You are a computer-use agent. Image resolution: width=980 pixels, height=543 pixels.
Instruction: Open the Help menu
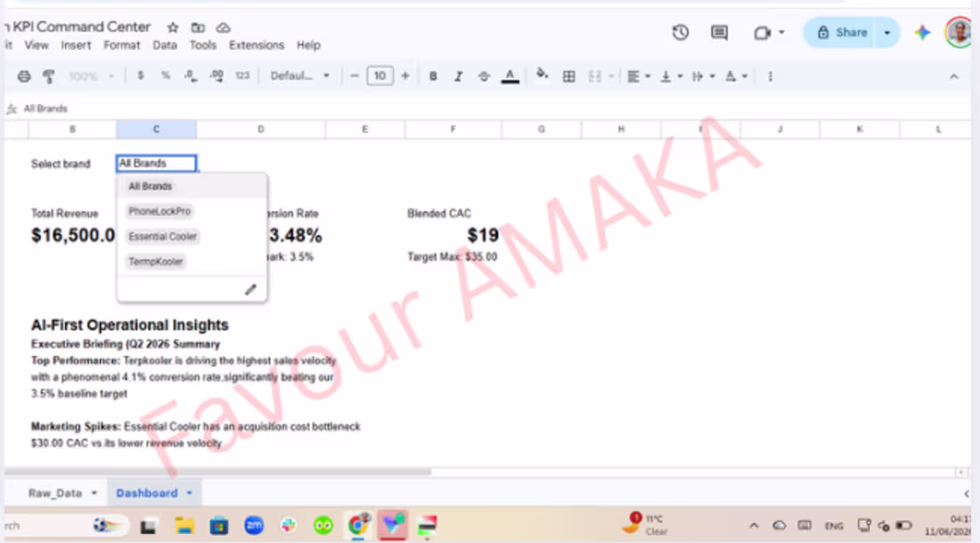[308, 45]
